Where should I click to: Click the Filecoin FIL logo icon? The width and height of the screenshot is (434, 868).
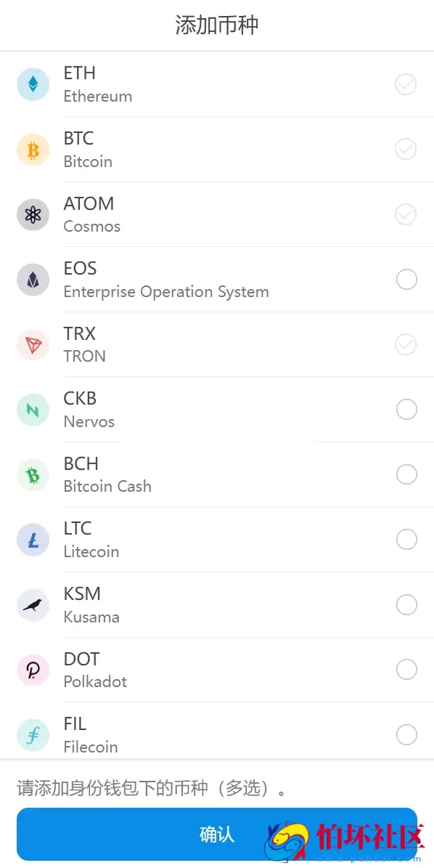coord(33,734)
